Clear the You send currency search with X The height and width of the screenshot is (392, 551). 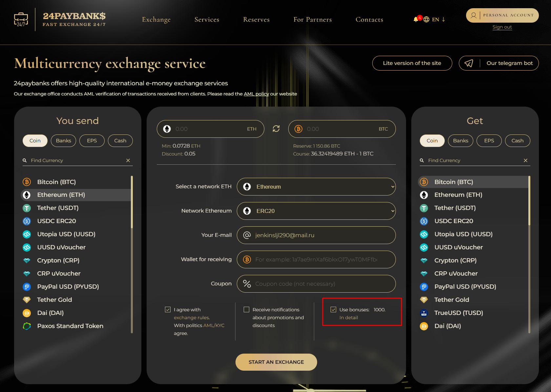pos(128,160)
